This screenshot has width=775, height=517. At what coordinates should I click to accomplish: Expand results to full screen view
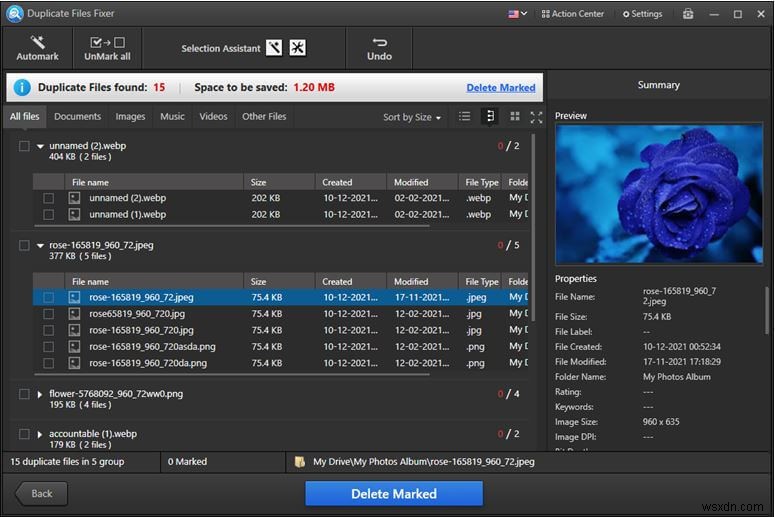click(x=536, y=117)
